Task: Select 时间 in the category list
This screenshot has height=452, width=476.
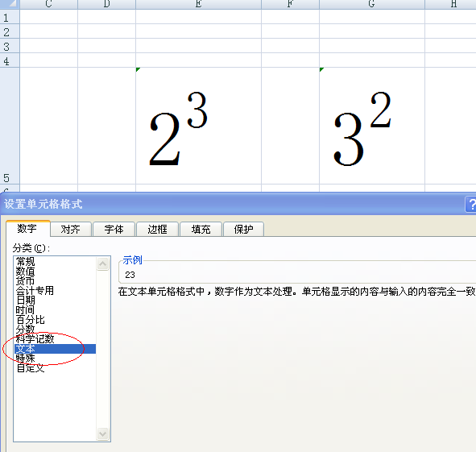Action: pos(56,310)
